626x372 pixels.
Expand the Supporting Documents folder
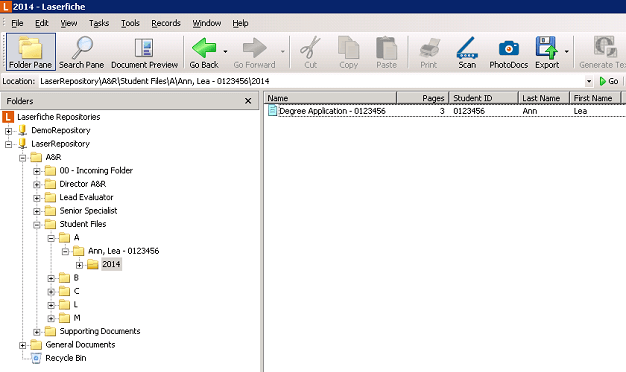click(37, 332)
